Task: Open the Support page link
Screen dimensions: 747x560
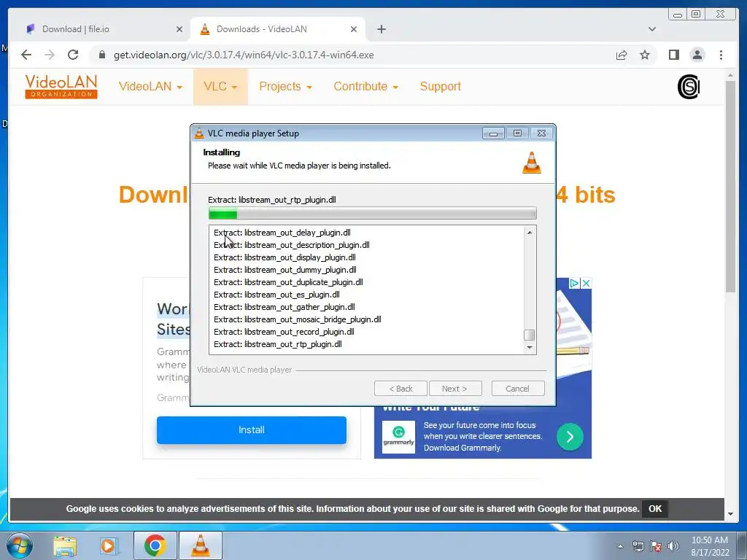Action: coord(440,87)
